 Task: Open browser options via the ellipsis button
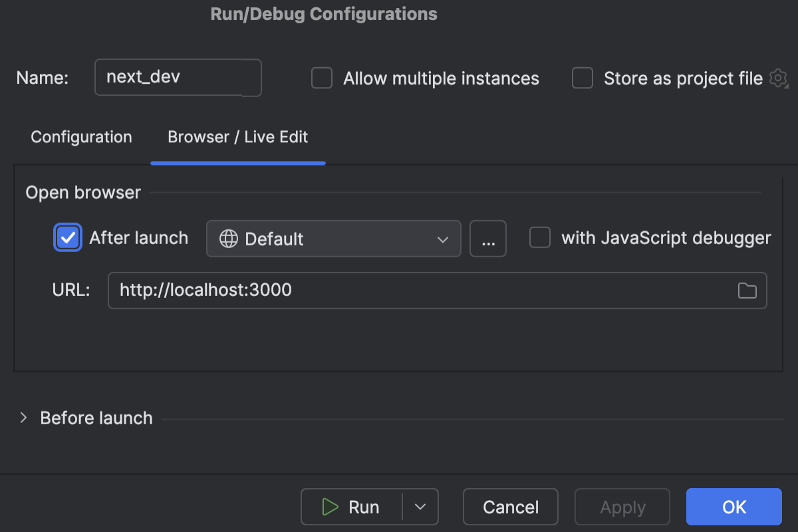tap(488, 237)
